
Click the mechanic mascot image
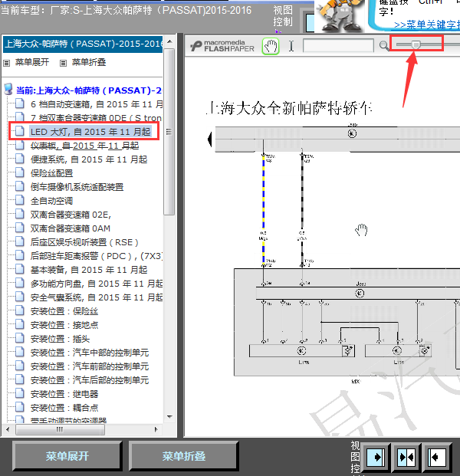coord(340,16)
